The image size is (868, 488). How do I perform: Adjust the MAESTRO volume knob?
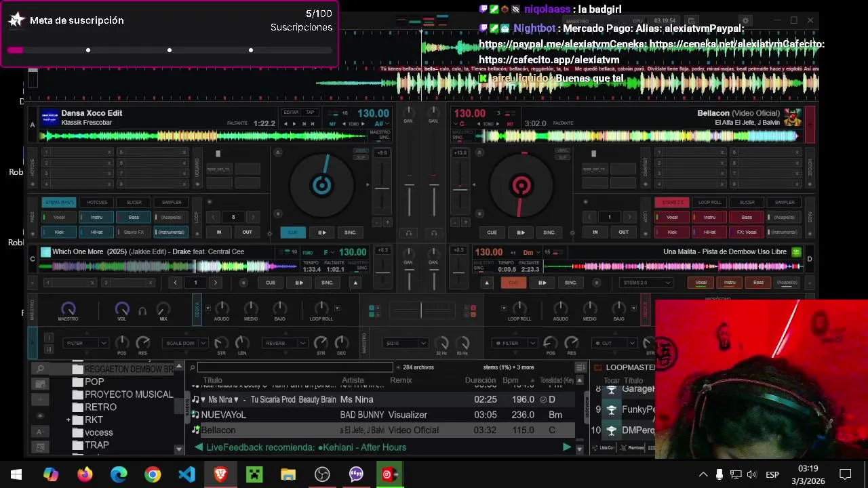click(x=68, y=308)
